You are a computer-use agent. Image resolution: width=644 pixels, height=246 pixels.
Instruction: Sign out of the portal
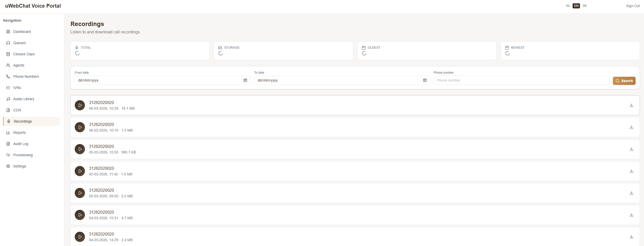coord(633,6)
